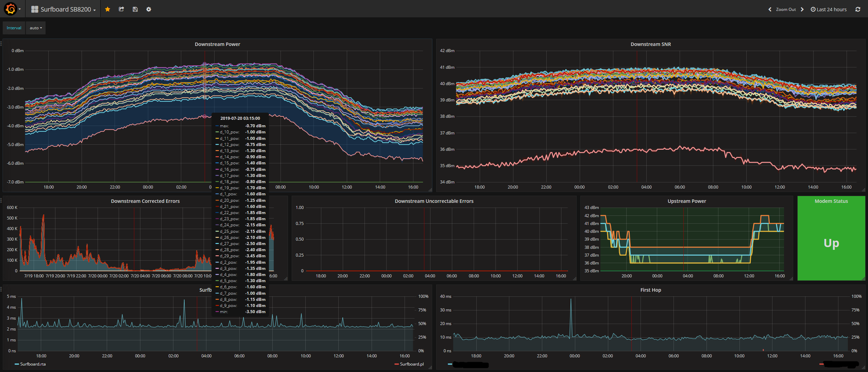The image size is (868, 372).
Task: Open the Interval auto dropdown
Action: point(36,28)
